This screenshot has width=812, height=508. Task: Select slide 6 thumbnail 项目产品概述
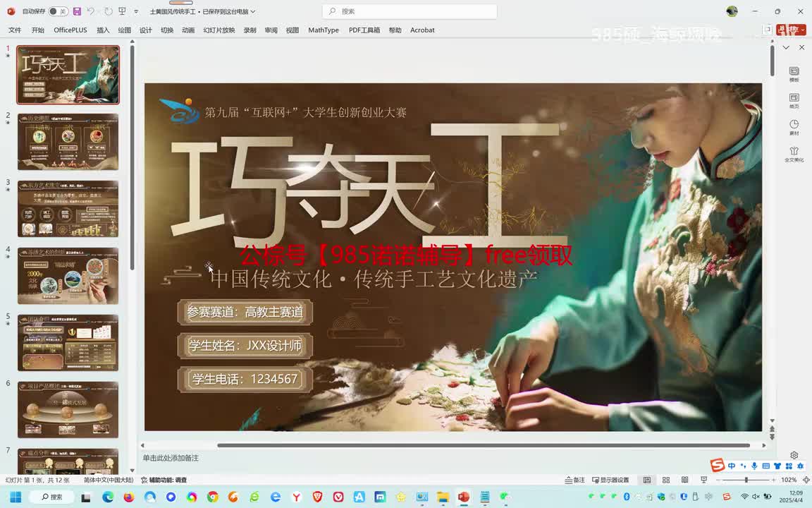click(68, 409)
